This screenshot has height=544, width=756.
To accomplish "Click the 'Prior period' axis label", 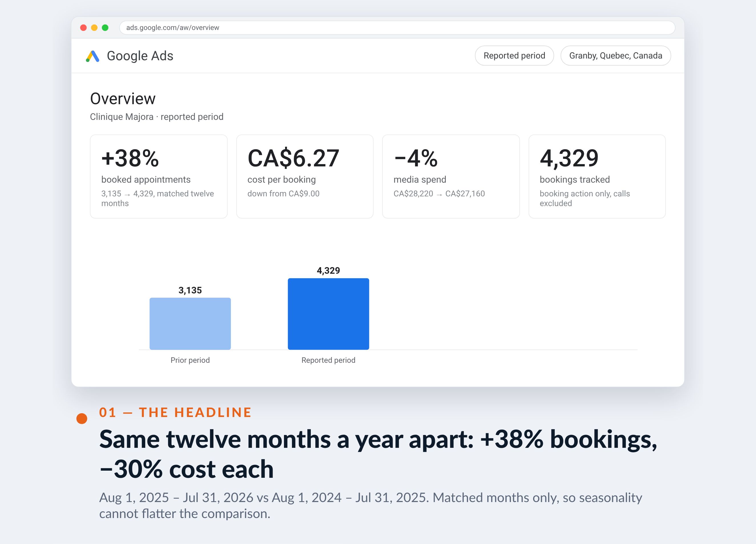I will pos(190,360).
